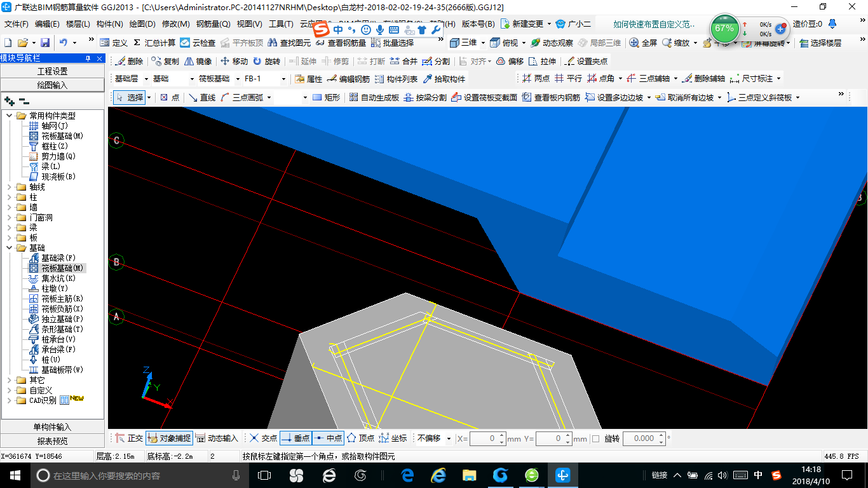The height and width of the screenshot is (488, 868).
Task: Open 构件列表 component list
Action: (x=396, y=79)
